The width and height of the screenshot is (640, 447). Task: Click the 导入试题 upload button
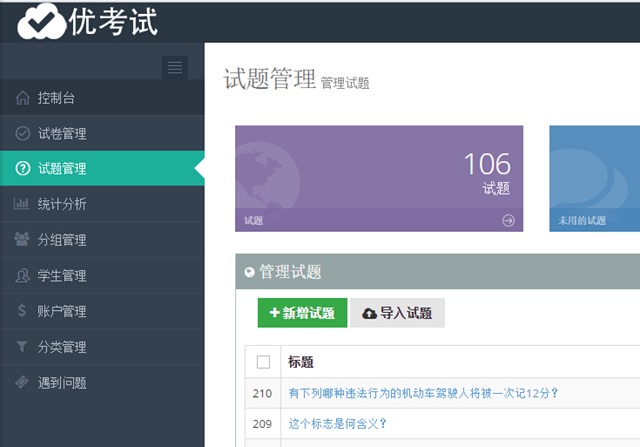(x=397, y=313)
